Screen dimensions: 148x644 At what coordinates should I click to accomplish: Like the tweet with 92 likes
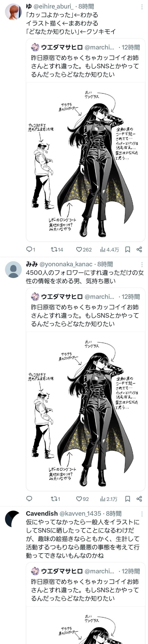point(83,499)
